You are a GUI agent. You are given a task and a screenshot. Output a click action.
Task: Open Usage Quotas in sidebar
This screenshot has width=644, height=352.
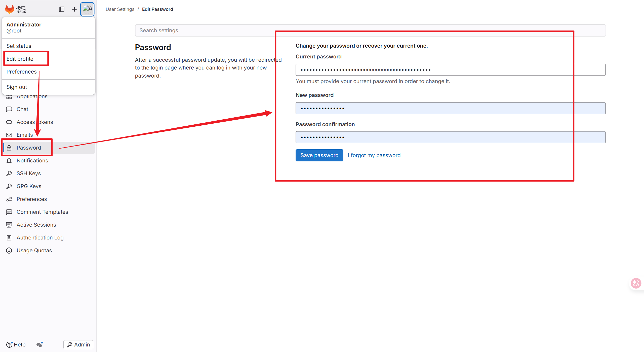(34, 250)
